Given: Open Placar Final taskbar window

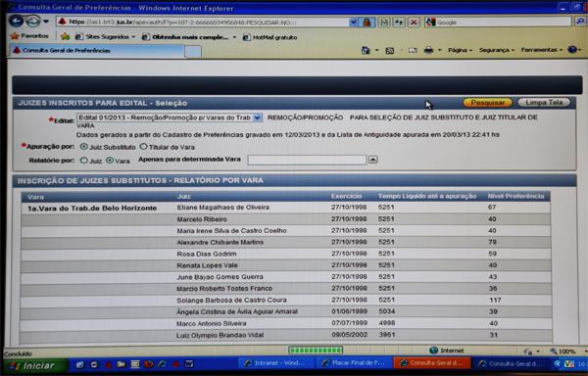Looking at the screenshot, I should pos(354,363).
